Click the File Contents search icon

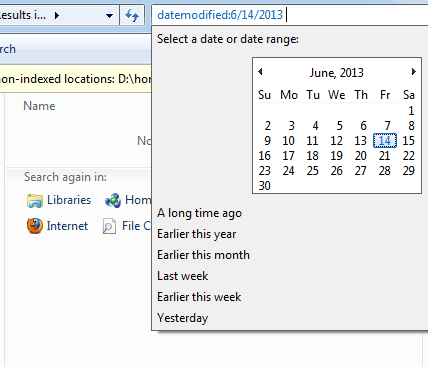coord(109,226)
